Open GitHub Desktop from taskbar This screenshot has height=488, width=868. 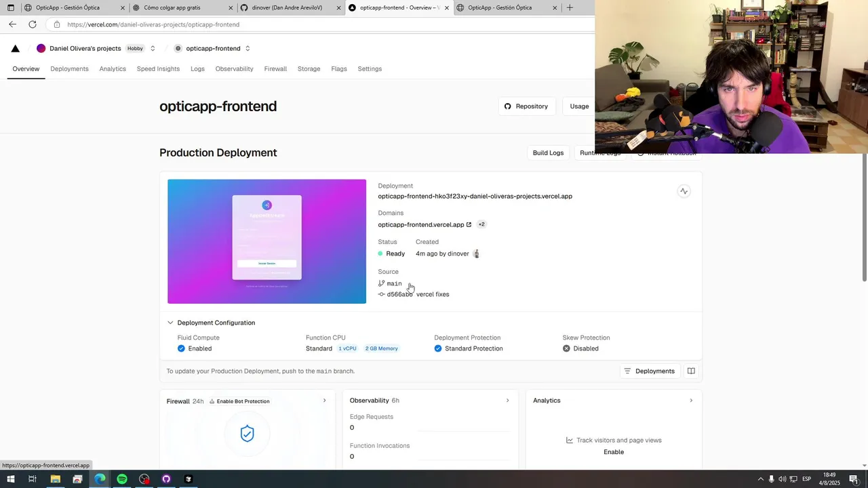(166, 479)
